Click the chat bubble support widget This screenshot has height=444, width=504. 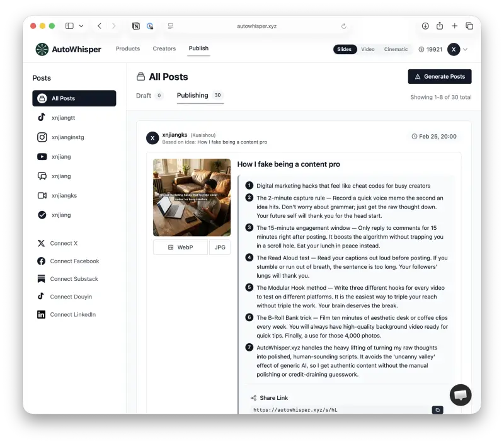pyautogui.click(x=461, y=395)
